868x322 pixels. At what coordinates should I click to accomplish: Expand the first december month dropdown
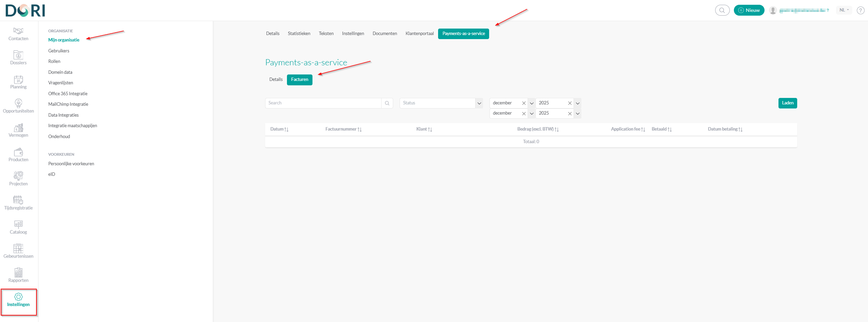pyautogui.click(x=531, y=103)
